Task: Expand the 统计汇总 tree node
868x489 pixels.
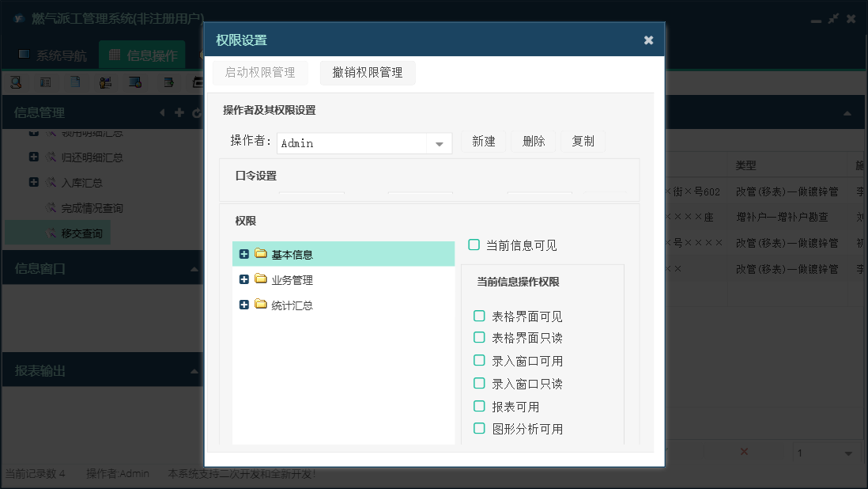Action: 244,305
